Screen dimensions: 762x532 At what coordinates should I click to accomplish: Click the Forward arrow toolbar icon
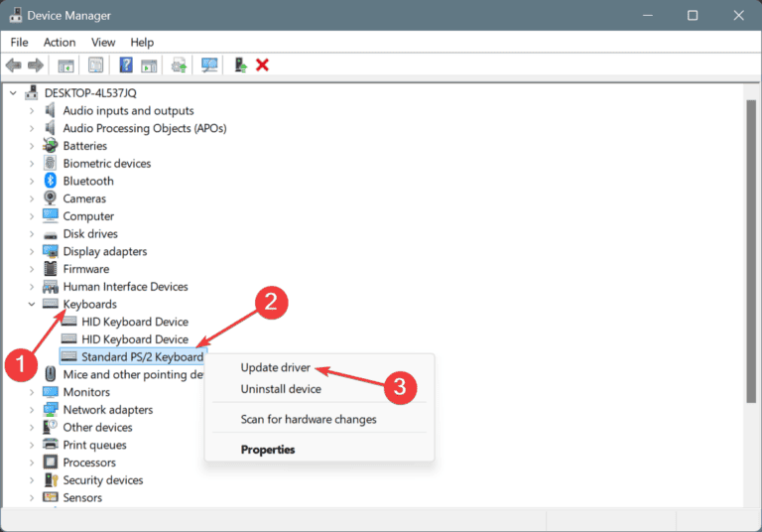[x=36, y=66]
